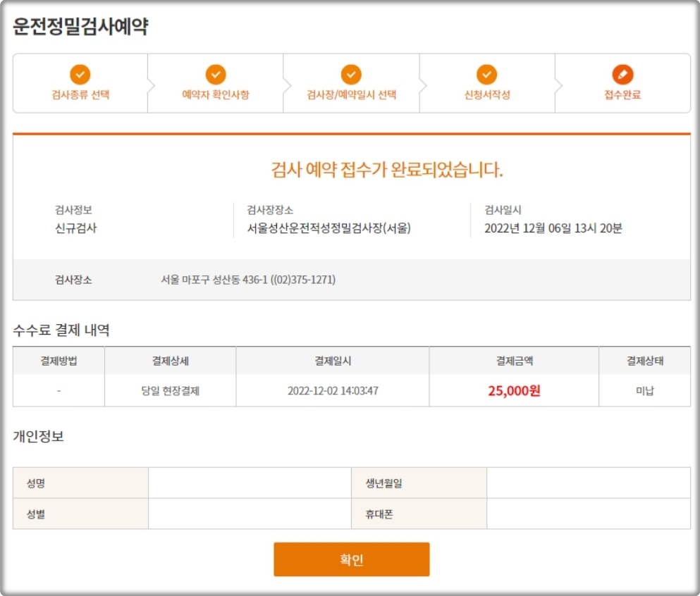Click the 신규검사 value

75,228
